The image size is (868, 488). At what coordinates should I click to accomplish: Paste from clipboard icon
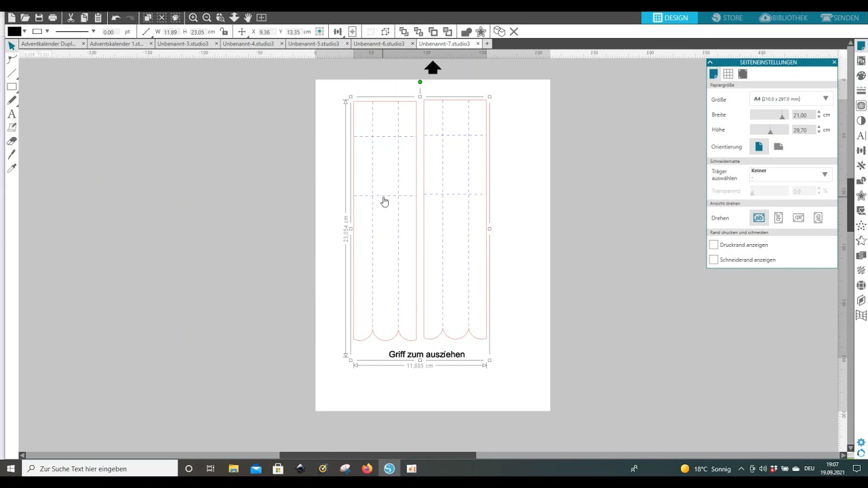[x=98, y=18]
